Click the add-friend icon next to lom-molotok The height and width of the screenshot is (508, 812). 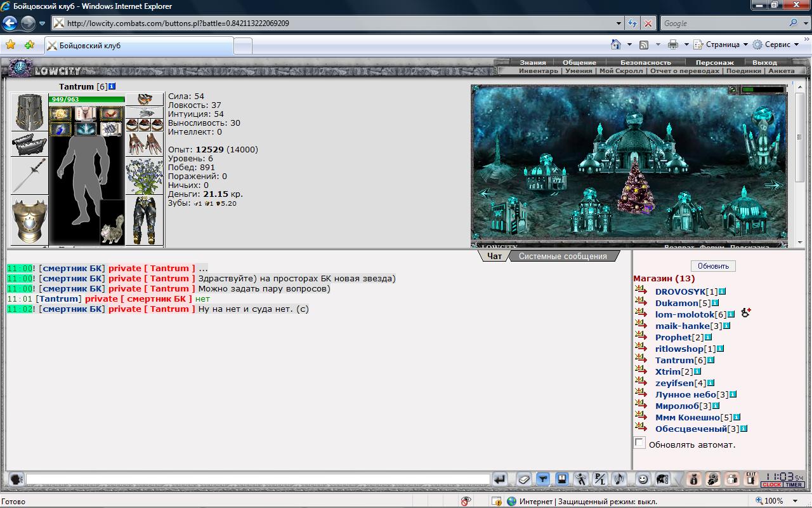746,312
